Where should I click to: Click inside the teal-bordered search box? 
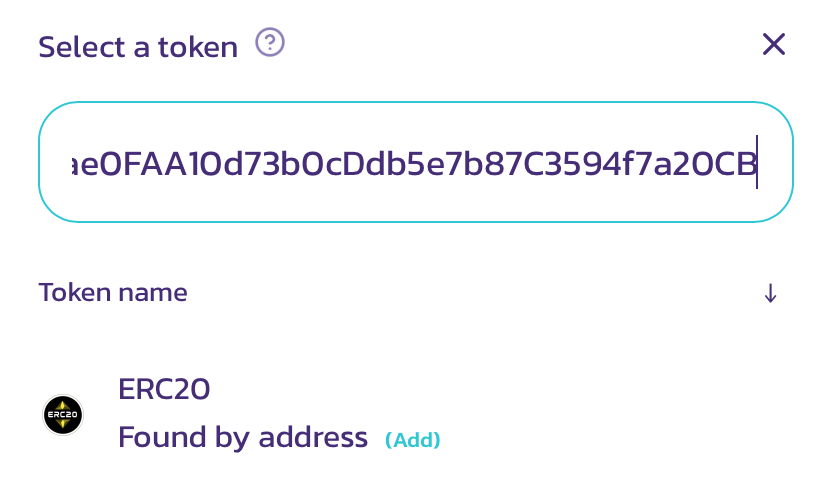pyautogui.click(x=416, y=162)
